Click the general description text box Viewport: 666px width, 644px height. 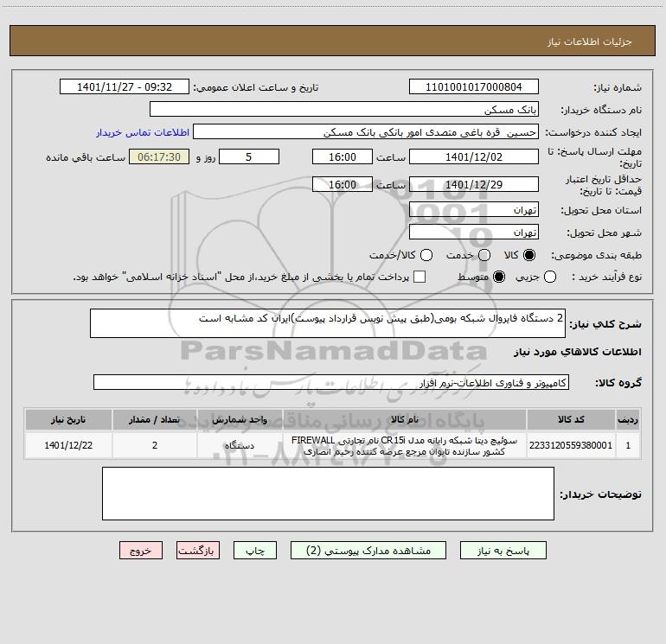pyautogui.click(x=328, y=323)
